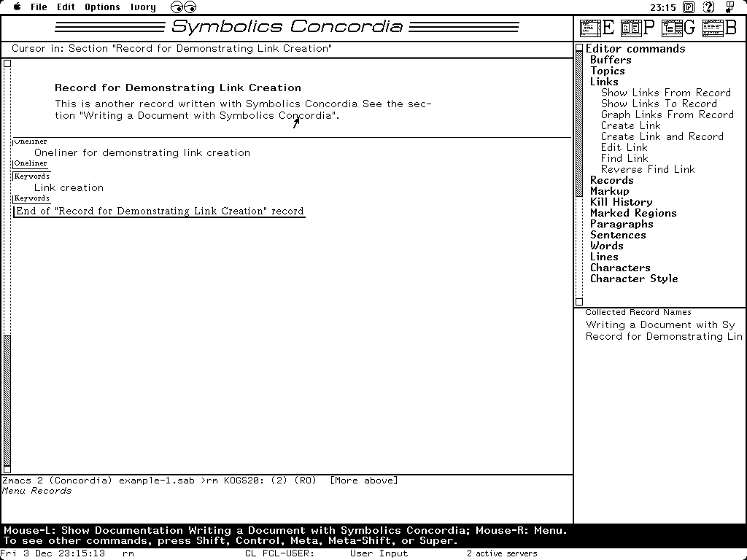Image resolution: width=747 pixels, height=560 pixels.
Task: Click the editor pane scrollbar thumb
Action: point(7,400)
